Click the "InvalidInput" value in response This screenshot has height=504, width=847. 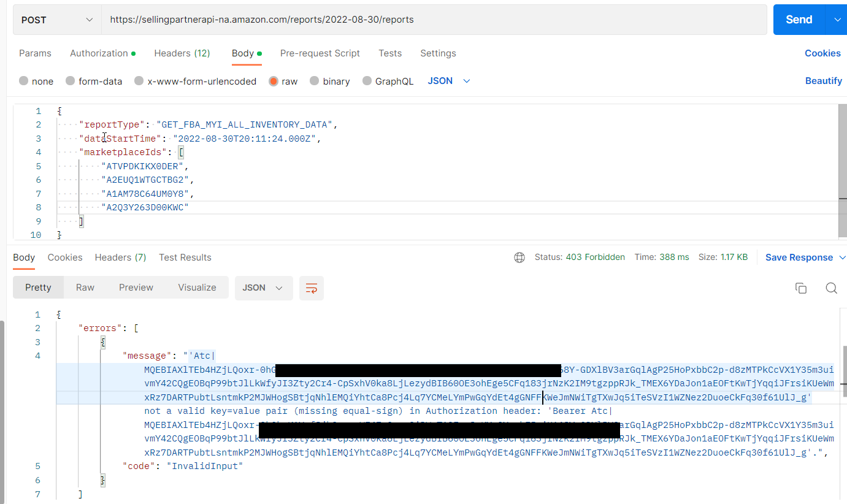click(205, 467)
